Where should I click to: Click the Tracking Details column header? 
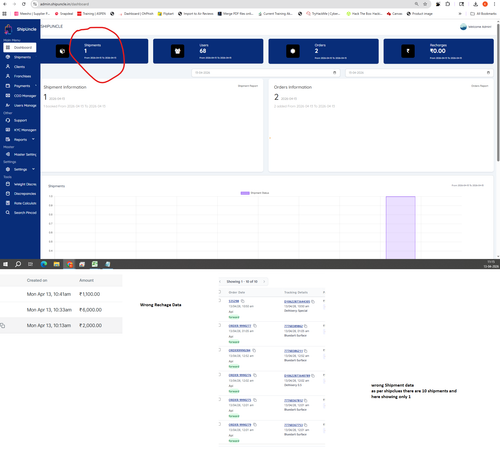tap(296, 292)
